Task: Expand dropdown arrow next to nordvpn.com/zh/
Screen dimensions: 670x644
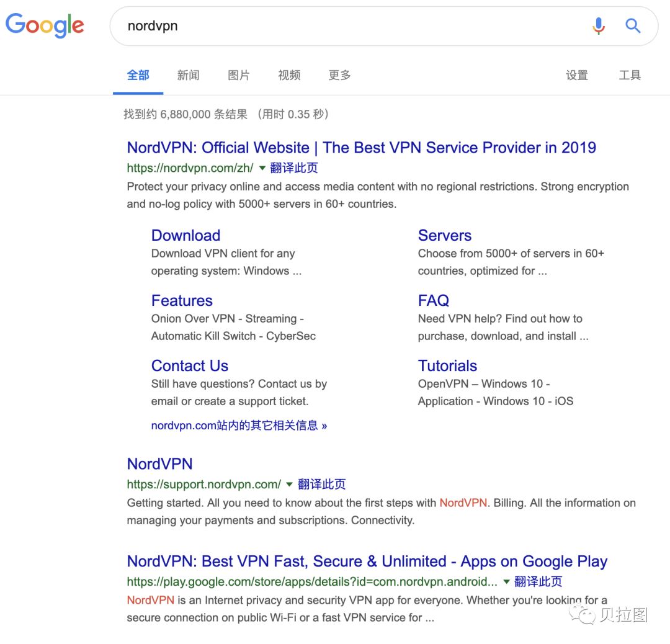Action: tap(262, 168)
